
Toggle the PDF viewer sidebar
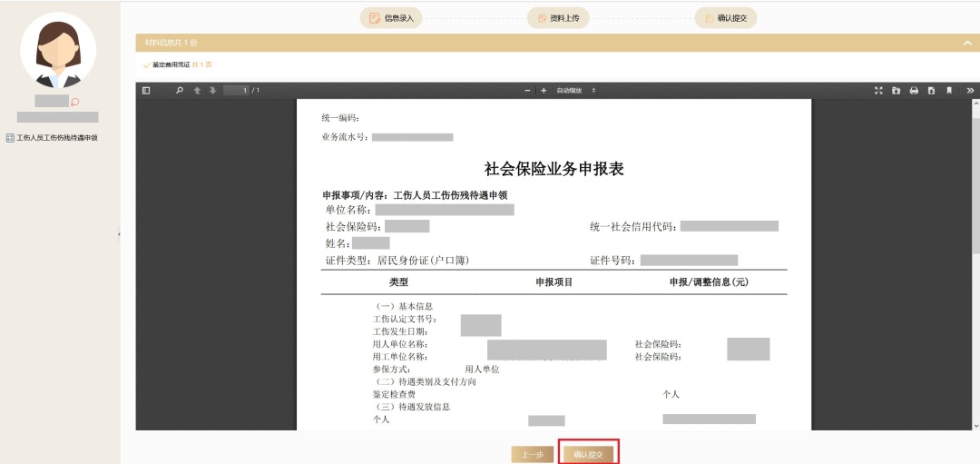click(146, 91)
